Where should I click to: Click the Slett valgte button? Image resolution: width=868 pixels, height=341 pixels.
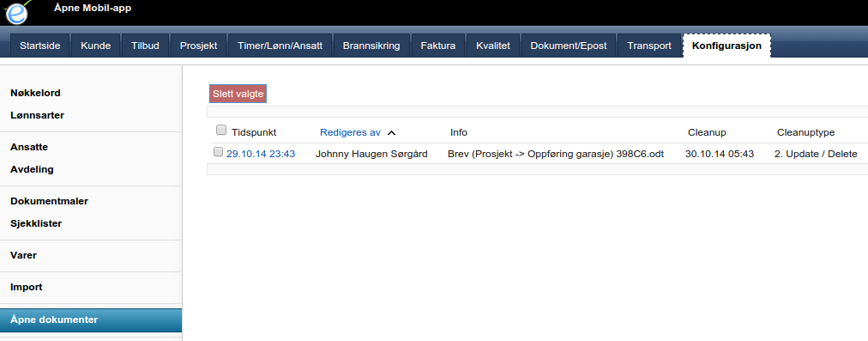238,94
